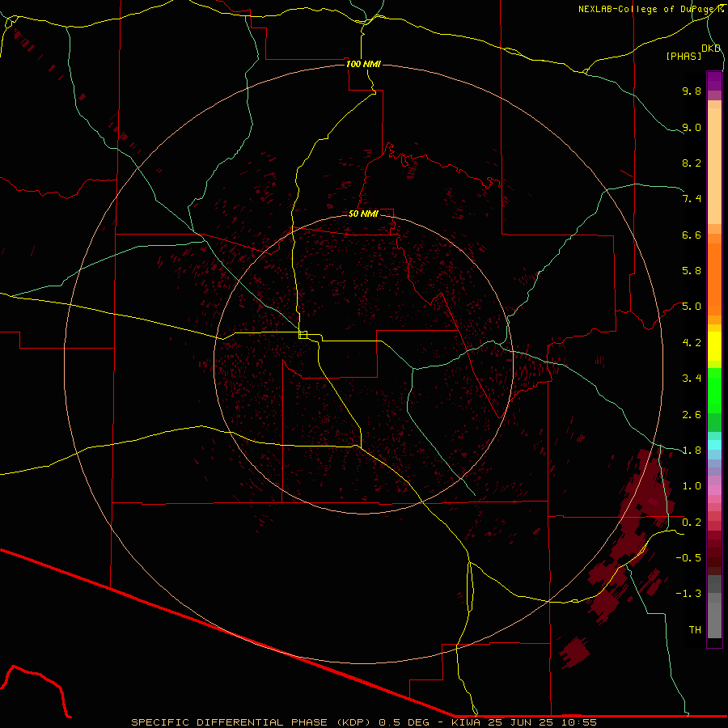Screen dimensions: 728x728
Task: Click the 0.2 scale value
Action: (x=692, y=523)
